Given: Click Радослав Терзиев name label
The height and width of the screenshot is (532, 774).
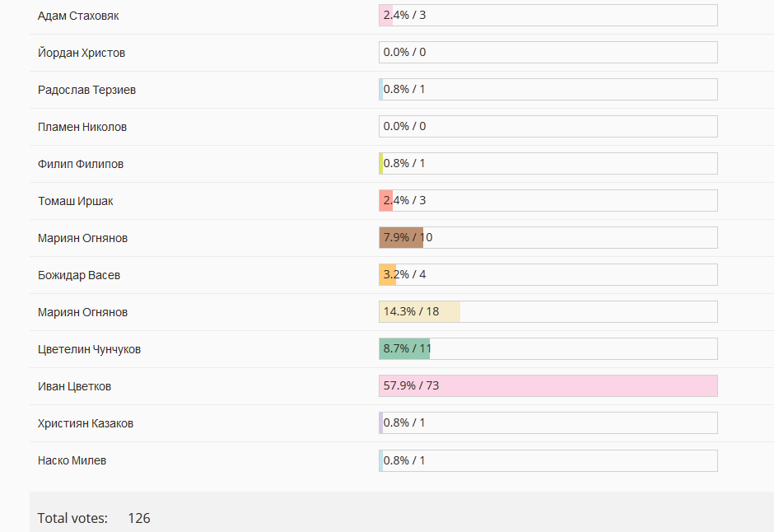Looking at the screenshot, I should point(87,90).
